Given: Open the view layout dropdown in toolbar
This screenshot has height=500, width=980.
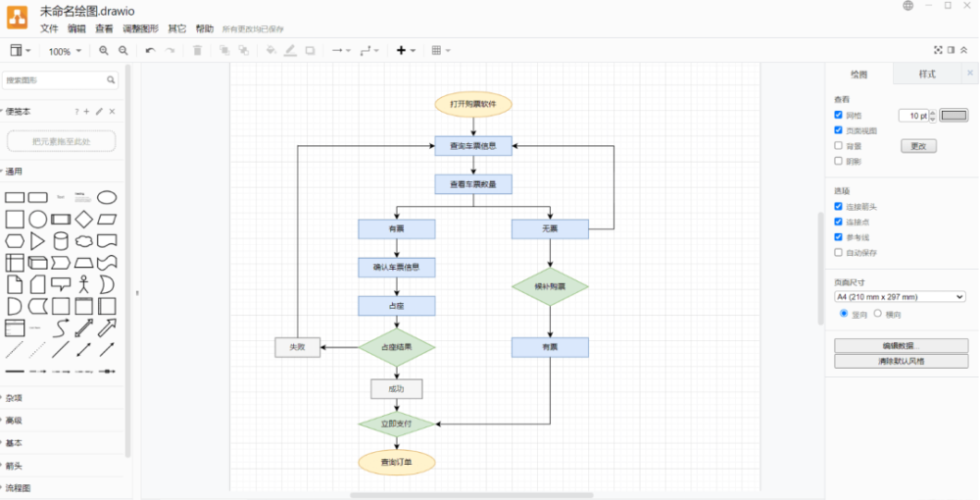Looking at the screenshot, I should point(21,51).
